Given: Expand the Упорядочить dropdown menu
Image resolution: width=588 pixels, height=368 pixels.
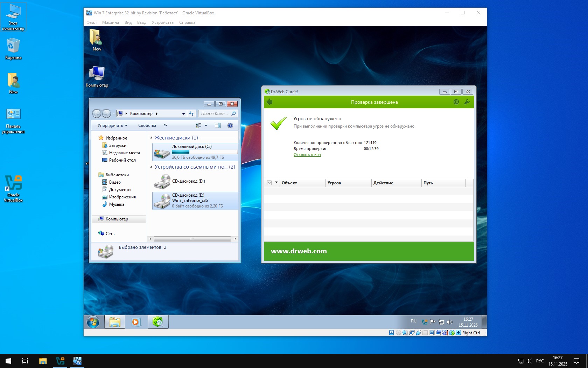Looking at the screenshot, I should click(x=112, y=125).
